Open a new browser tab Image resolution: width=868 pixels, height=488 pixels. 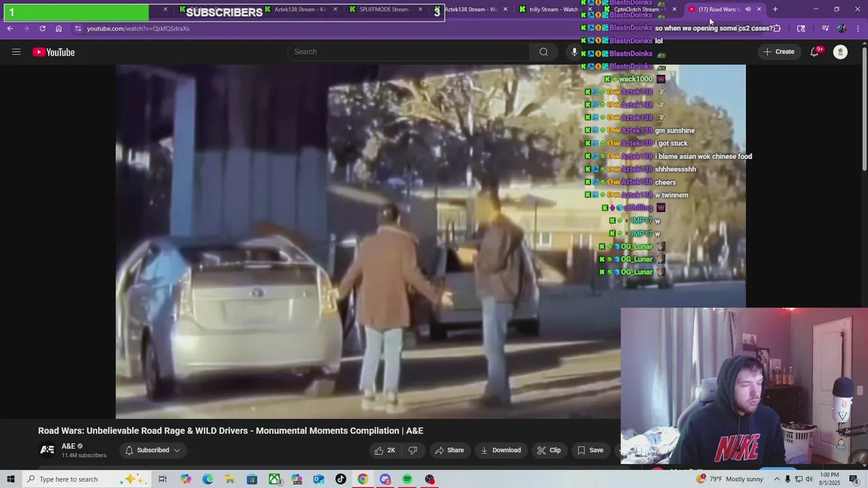pos(775,9)
